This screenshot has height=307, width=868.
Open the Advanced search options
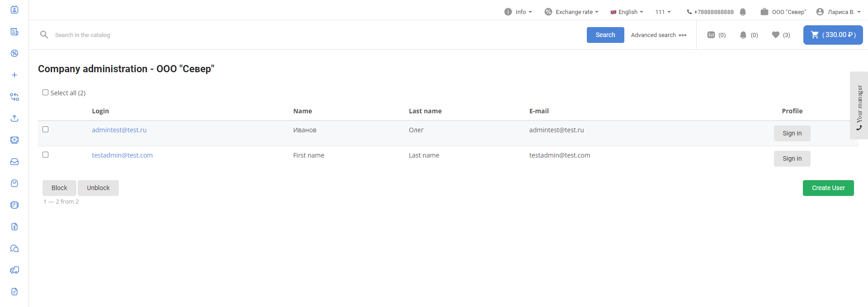click(658, 35)
